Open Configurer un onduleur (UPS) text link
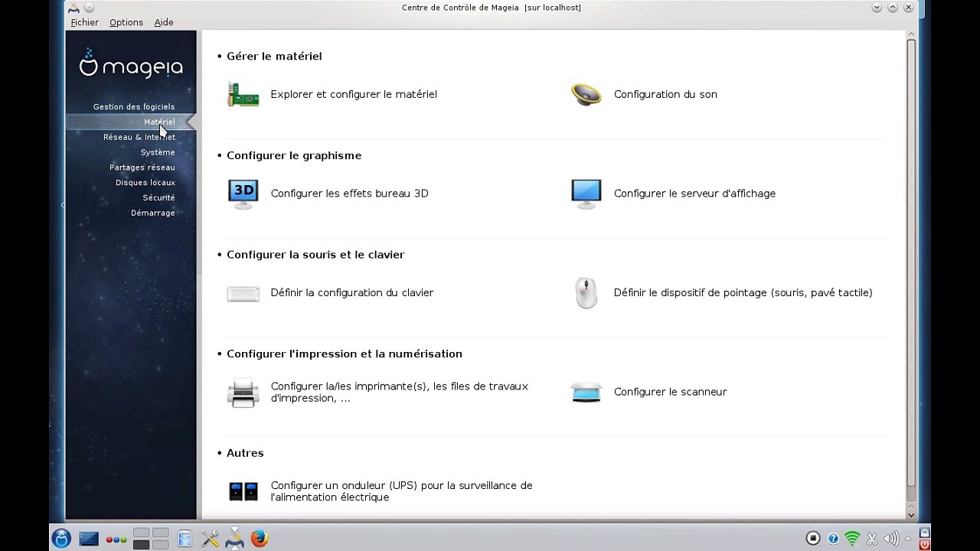The height and width of the screenshot is (551, 980). (401, 491)
